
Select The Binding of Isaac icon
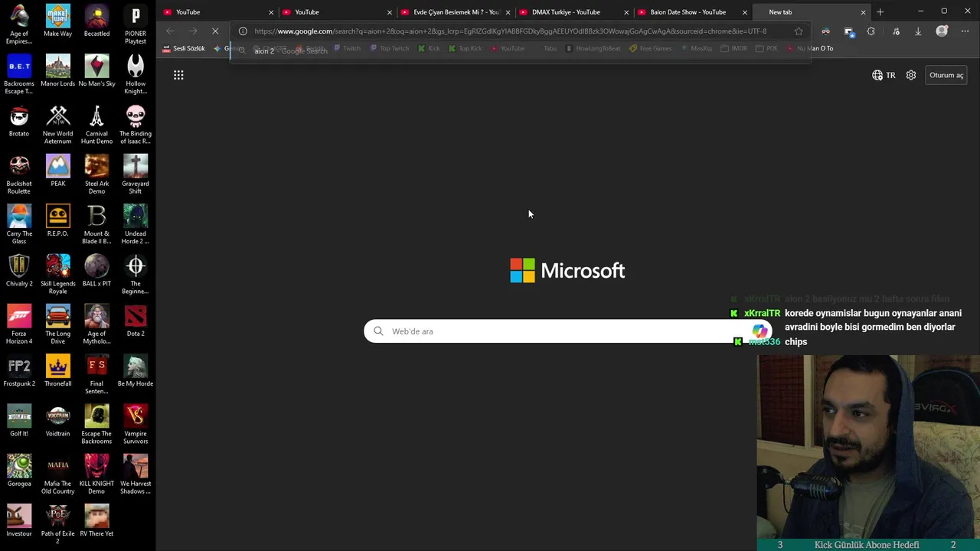click(136, 125)
